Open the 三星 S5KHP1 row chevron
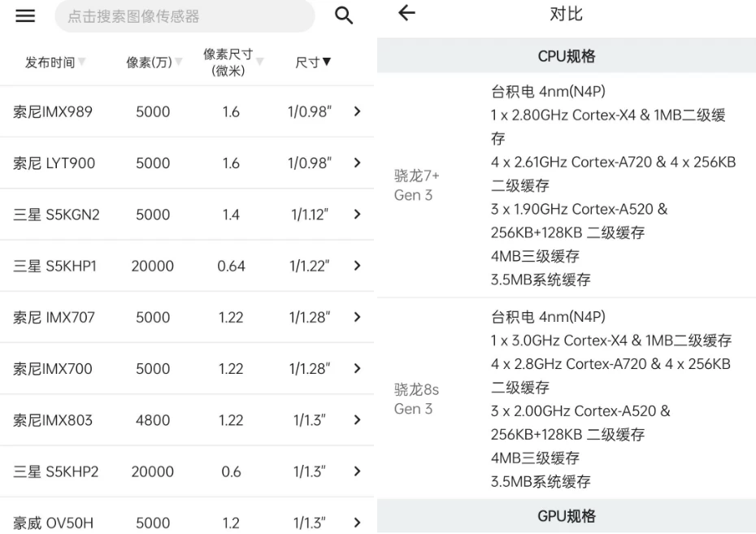 (x=356, y=266)
